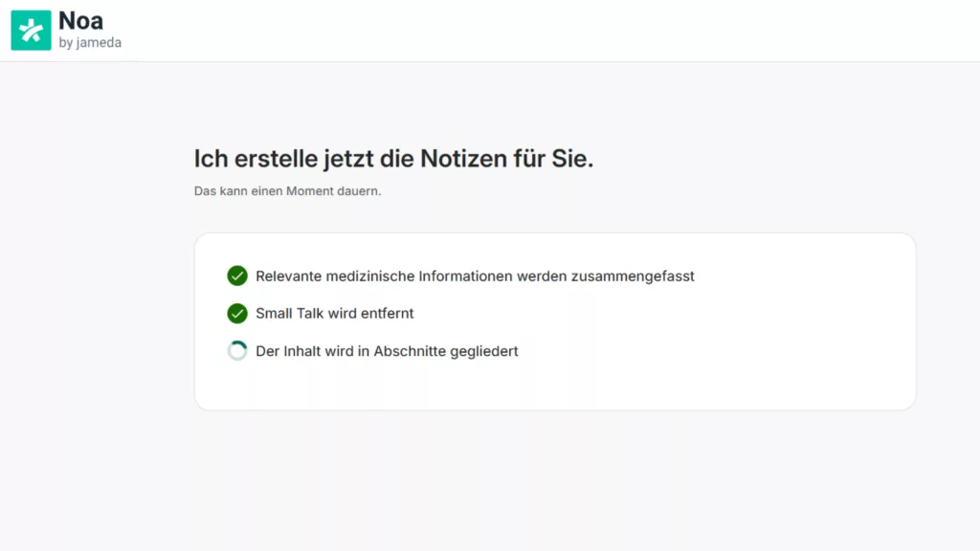Click the green Noa logo icon
The height and width of the screenshot is (551, 980).
[x=31, y=31]
